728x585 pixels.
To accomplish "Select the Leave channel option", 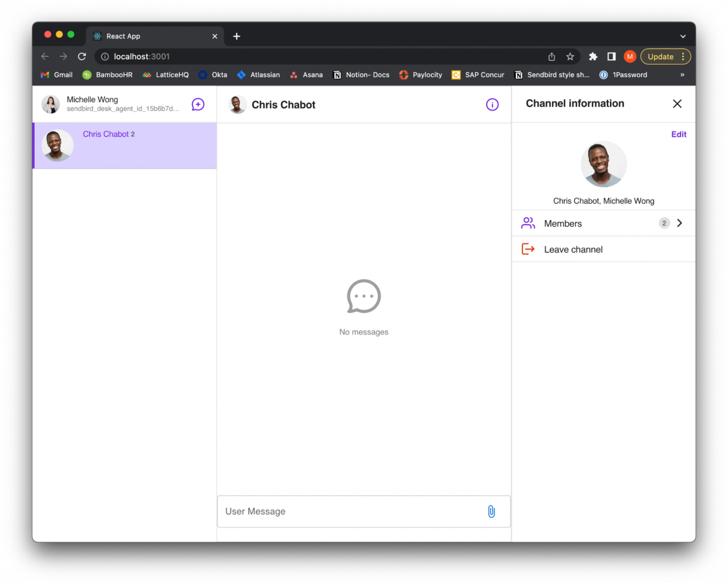I will pos(603,249).
